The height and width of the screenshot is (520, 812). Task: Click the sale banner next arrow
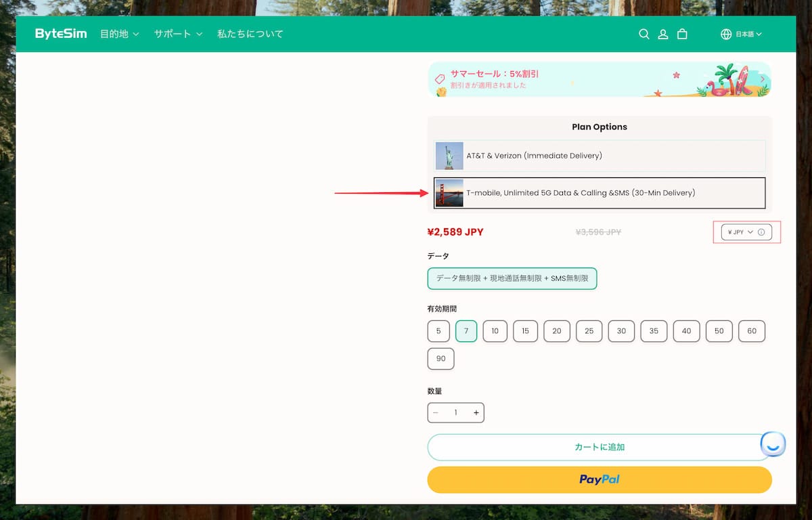[763, 79]
